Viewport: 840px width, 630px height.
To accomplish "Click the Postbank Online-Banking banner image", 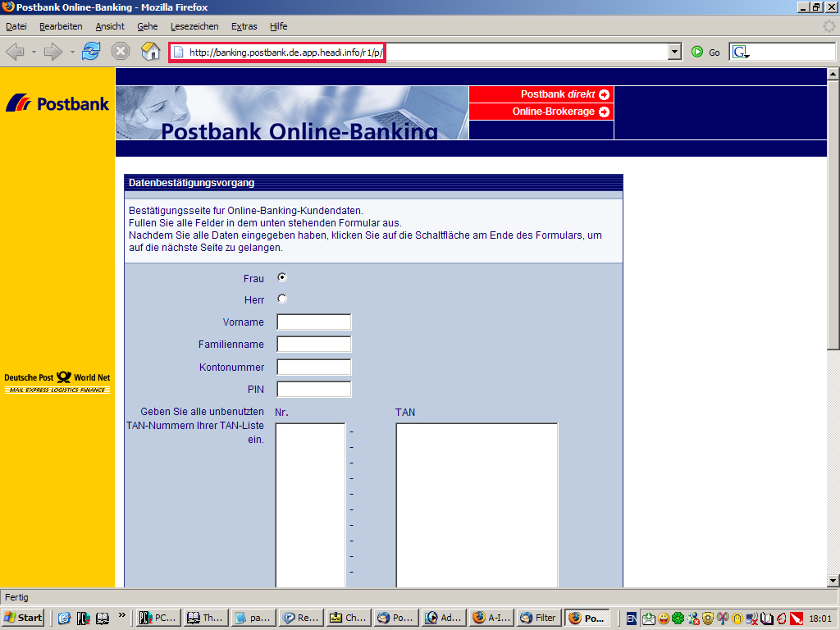I will (x=292, y=113).
